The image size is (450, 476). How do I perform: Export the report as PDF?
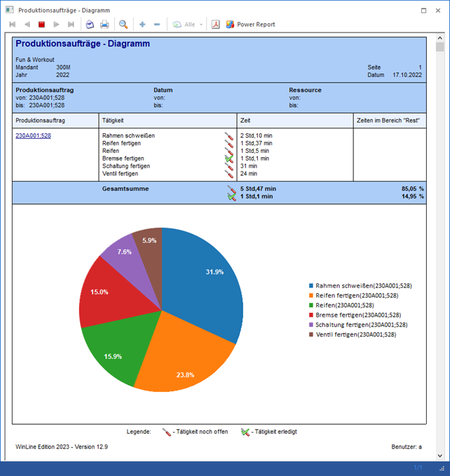click(x=217, y=25)
